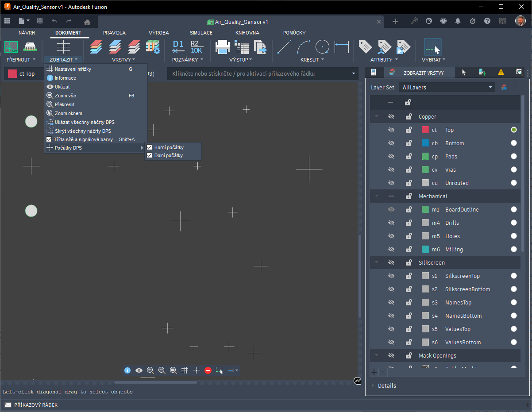Uncheck Třída sítě a signálové barvy
The width and height of the screenshot is (532, 412).
pos(50,139)
